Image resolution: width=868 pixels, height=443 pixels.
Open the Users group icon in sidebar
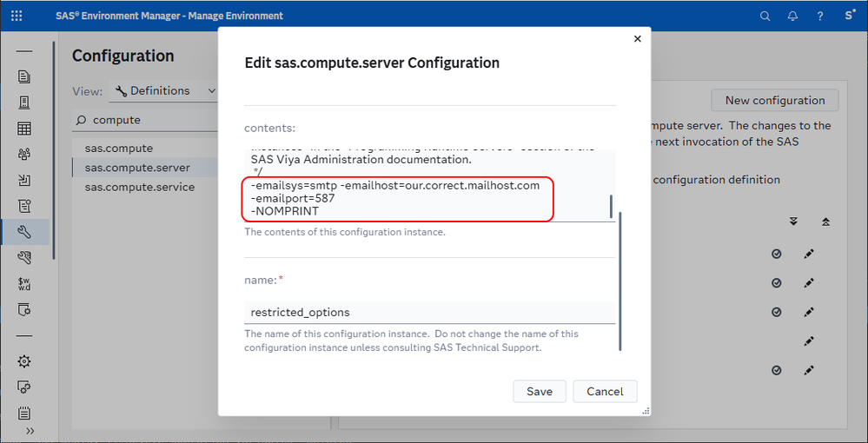pos(24,154)
